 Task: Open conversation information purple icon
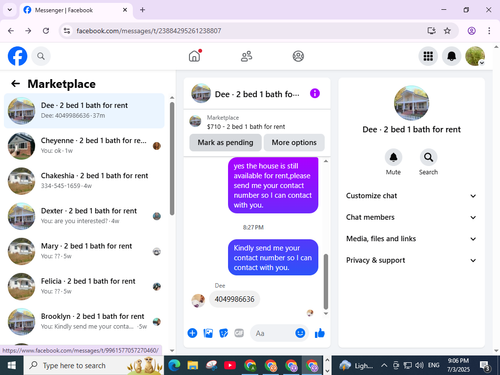[x=315, y=93]
